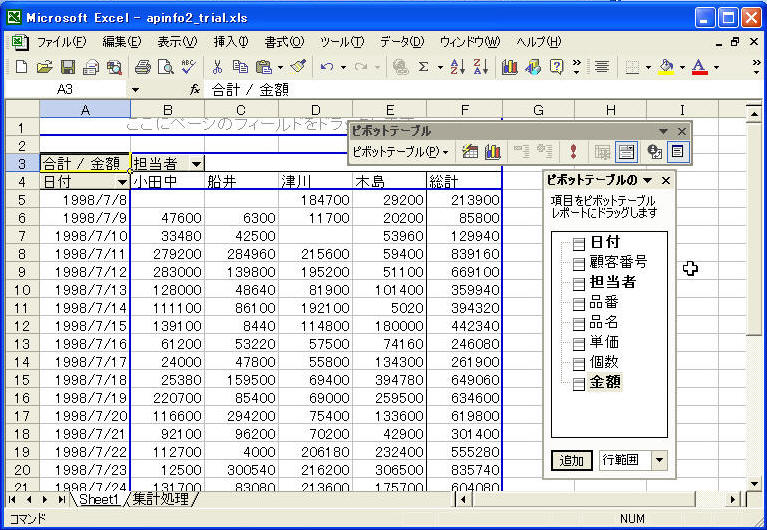The width and height of the screenshot is (767, 530).
Task: Click the Format Painter brush icon
Action: pos(298,67)
